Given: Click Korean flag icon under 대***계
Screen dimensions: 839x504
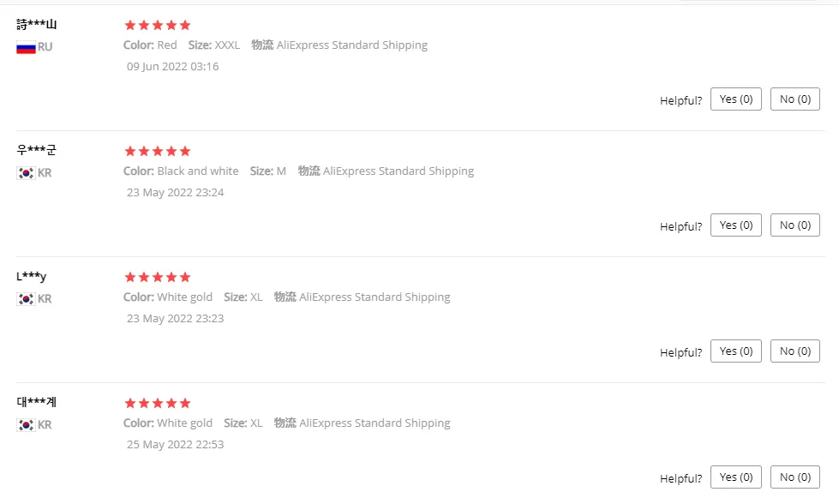Looking at the screenshot, I should [x=26, y=425].
